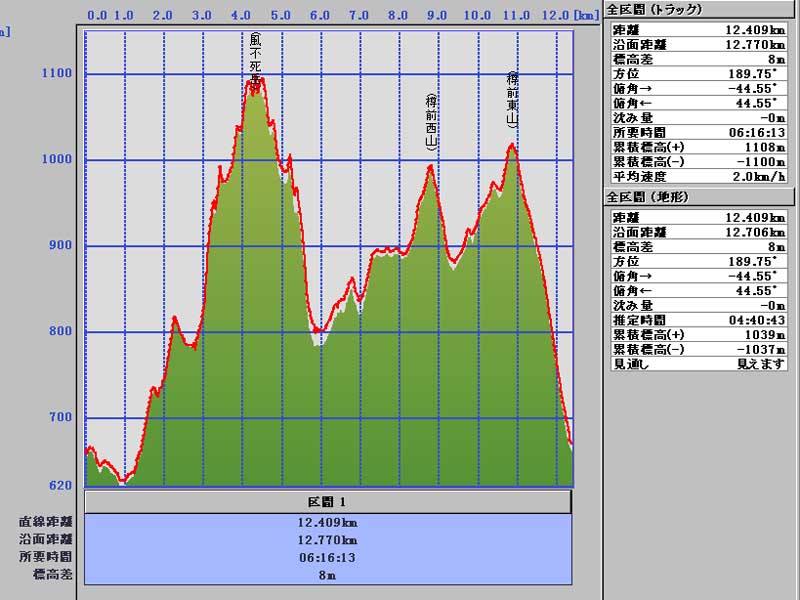Click the 1000 elevation axis label

pos(59,160)
